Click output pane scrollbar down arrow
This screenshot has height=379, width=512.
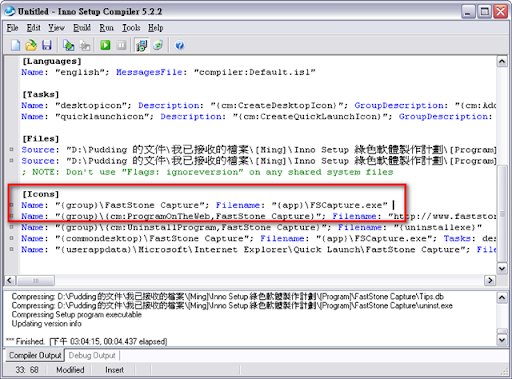coord(502,340)
